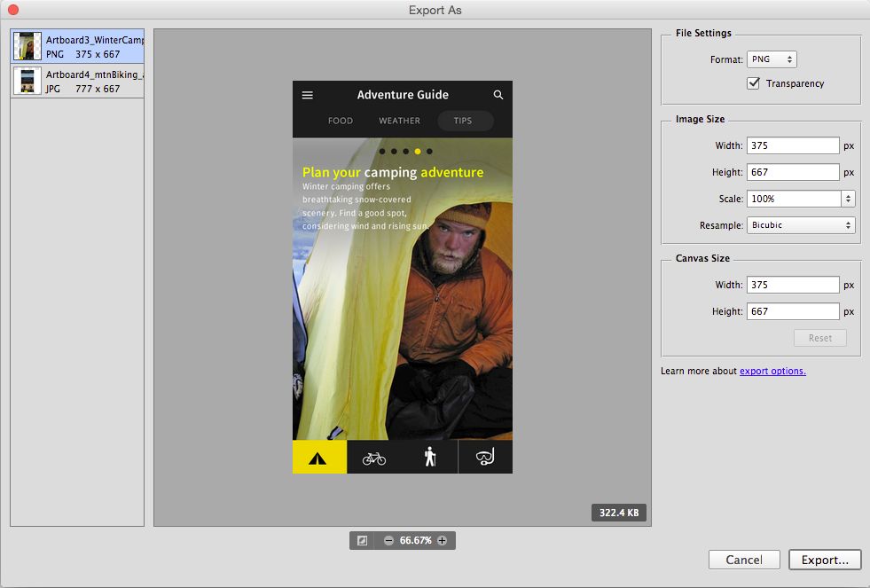
Task: Click the snorkel icon in the preview footer
Action: click(485, 457)
